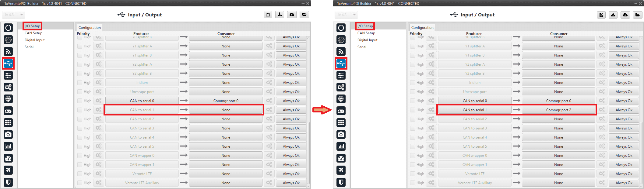
Task: Toggle High priority checkbox for Y2 splitter B, right window
Action: [413, 74]
